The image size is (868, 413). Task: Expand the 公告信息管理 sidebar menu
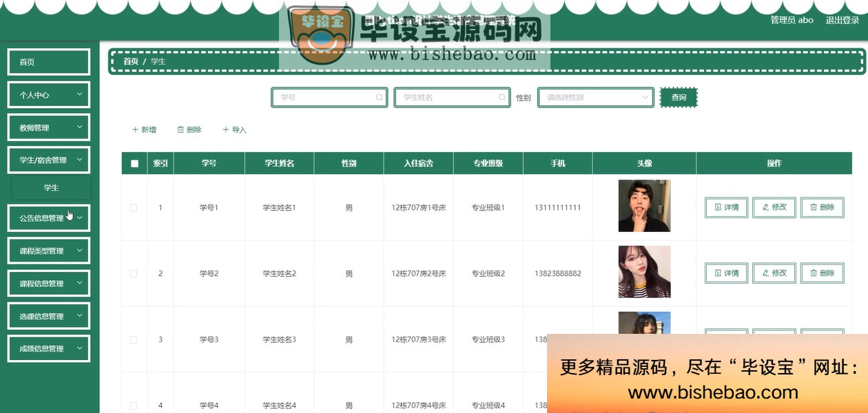pos(49,218)
